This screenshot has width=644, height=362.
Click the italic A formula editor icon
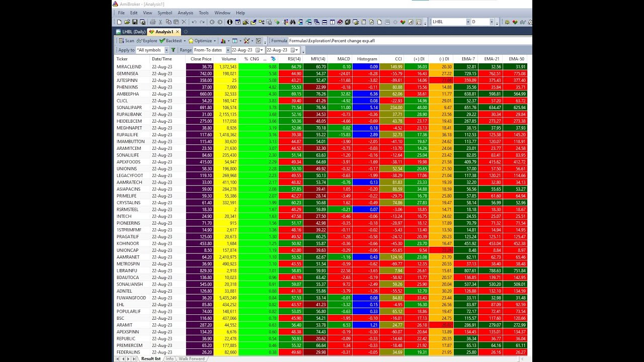[411, 22]
